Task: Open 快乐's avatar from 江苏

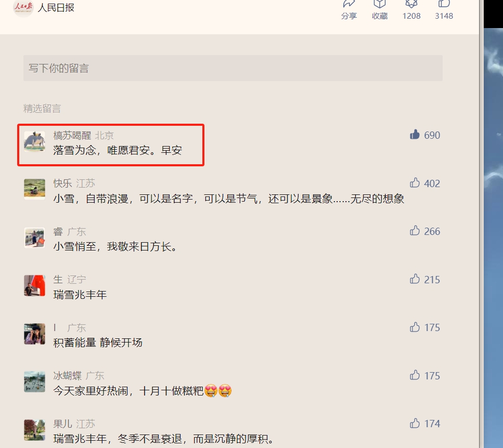Action: click(35, 189)
